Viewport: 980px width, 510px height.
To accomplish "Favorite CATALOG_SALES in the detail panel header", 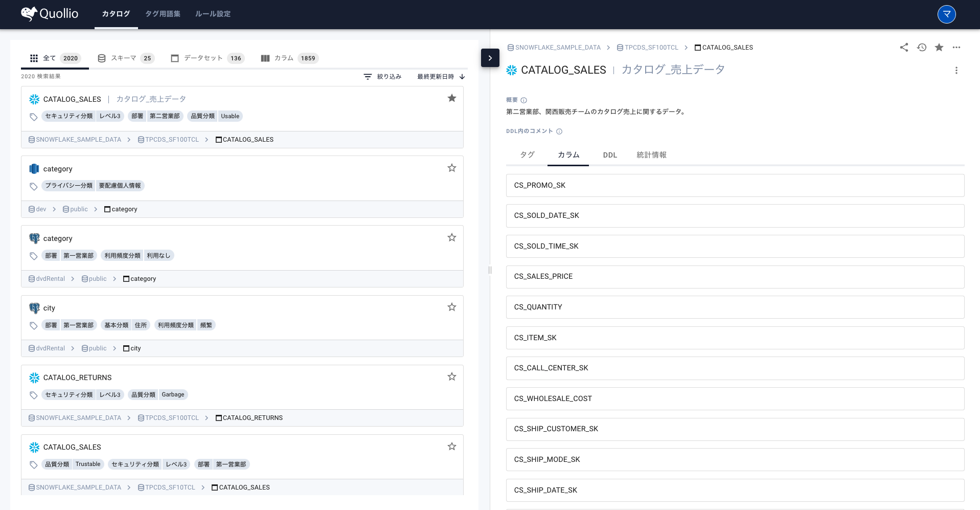I will pos(939,47).
